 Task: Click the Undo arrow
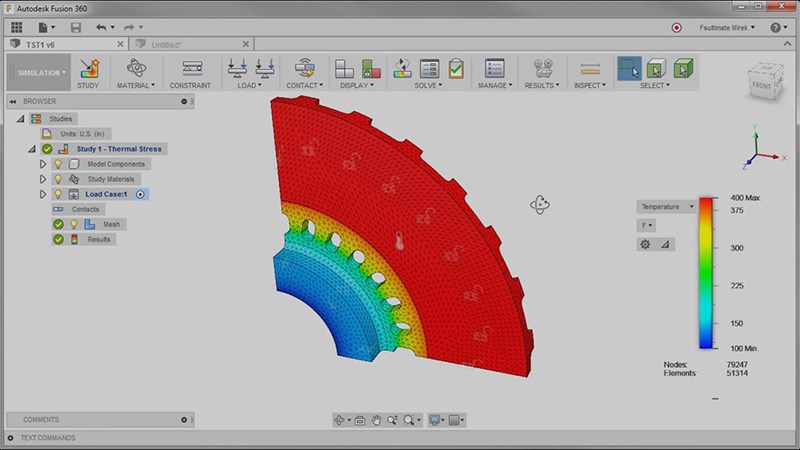pos(101,28)
